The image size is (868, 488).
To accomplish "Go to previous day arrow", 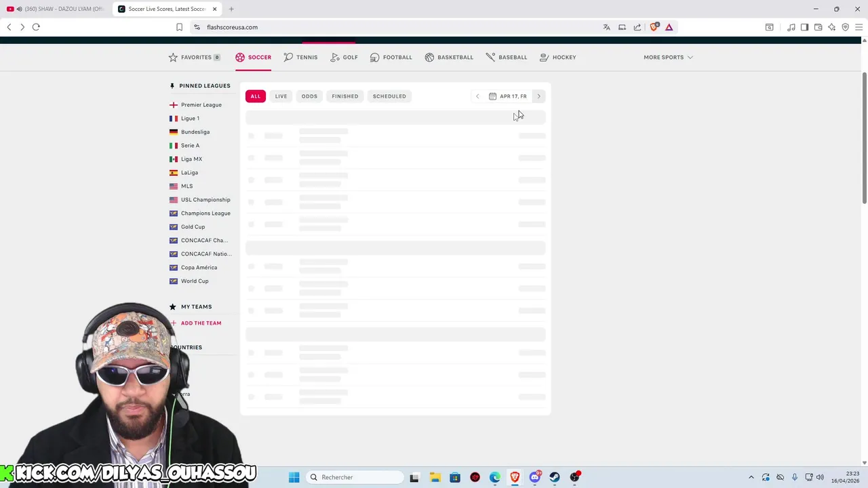I will point(477,96).
